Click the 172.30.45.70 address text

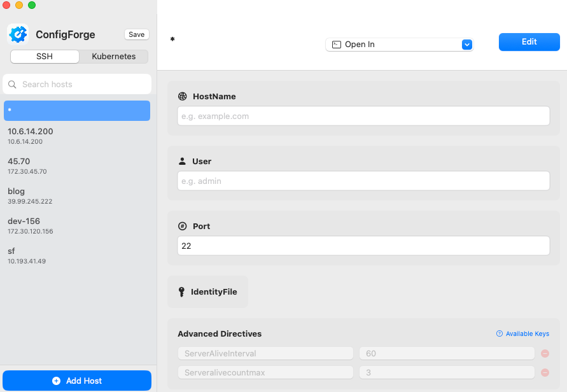[x=27, y=172]
